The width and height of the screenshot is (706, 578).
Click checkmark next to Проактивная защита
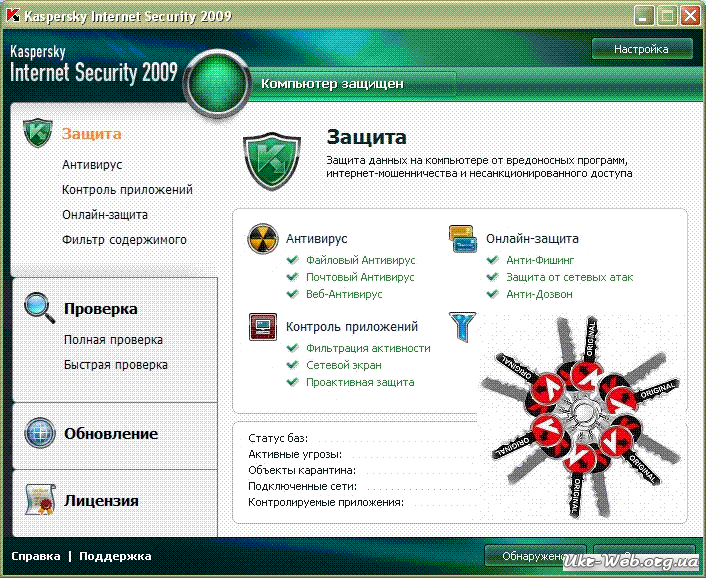pyautogui.click(x=292, y=382)
